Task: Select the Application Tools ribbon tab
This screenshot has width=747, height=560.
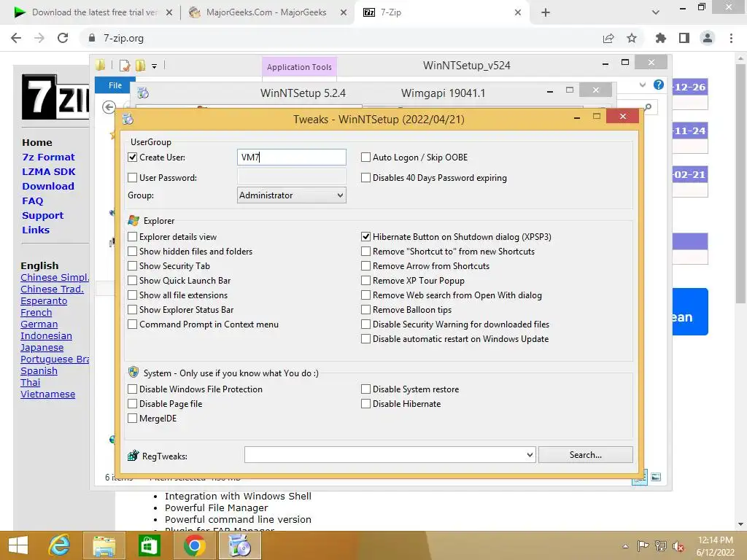Action: (x=299, y=67)
